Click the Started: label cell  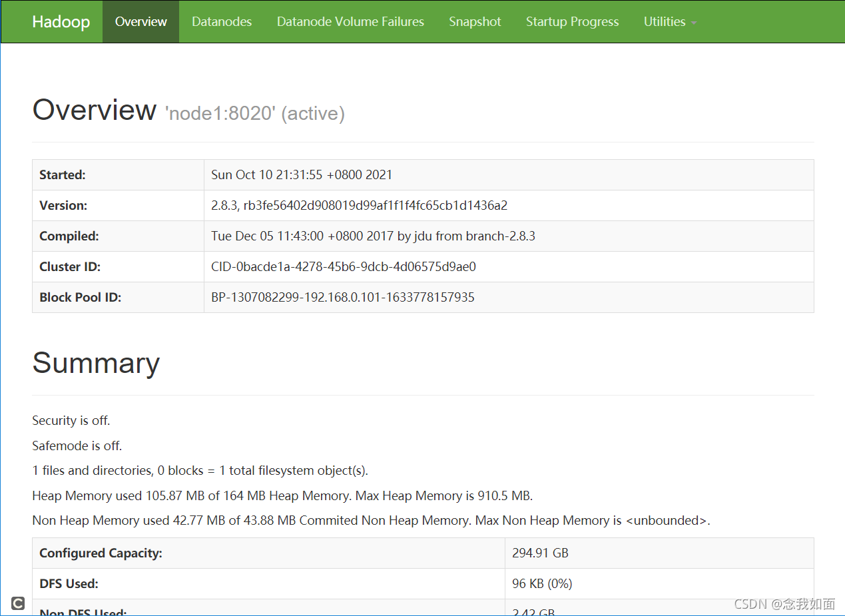(x=118, y=175)
